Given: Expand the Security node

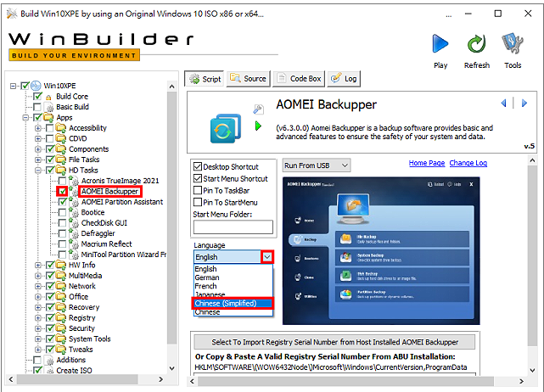Looking at the screenshot, I should [x=38, y=328].
